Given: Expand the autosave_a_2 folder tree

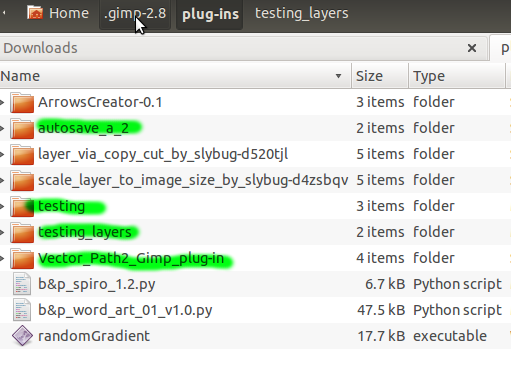Looking at the screenshot, I should (x=2, y=128).
